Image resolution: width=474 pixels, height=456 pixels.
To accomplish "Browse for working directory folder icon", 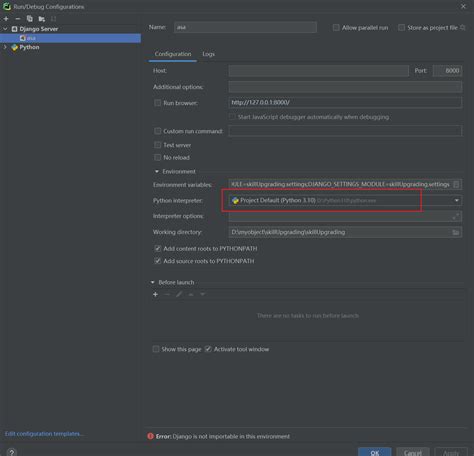I will pyautogui.click(x=456, y=232).
